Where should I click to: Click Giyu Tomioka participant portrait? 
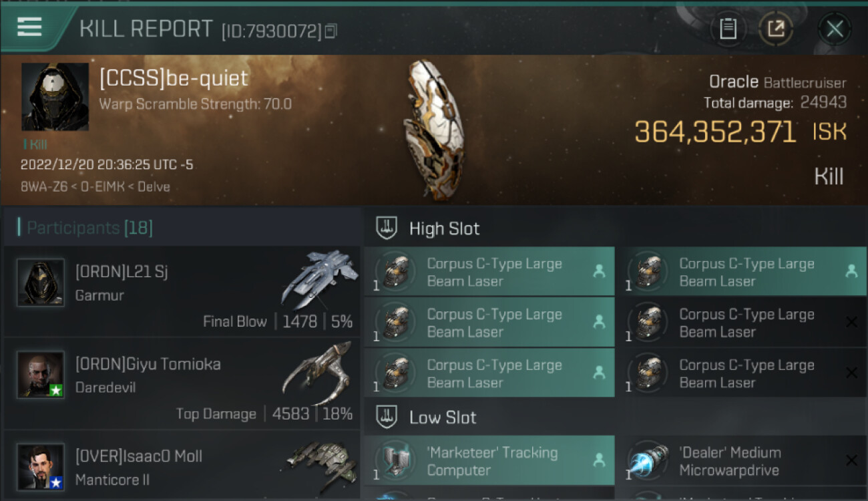[41, 375]
